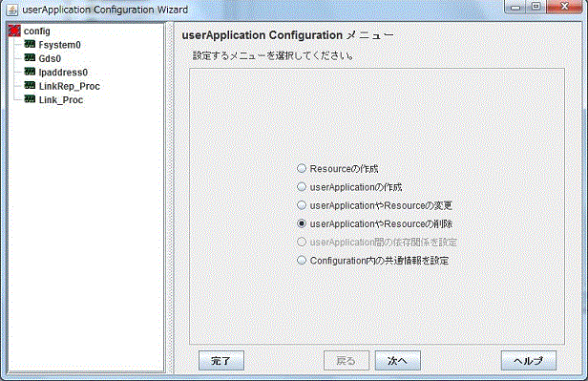Click the Gds0 resource icon
Screen dimensions: 588x381
coord(30,57)
